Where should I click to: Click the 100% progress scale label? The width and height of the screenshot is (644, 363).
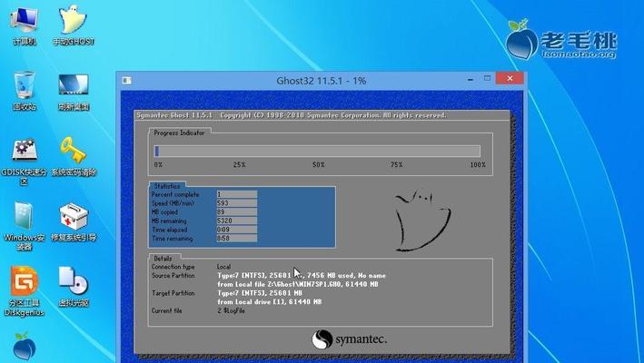tap(478, 164)
